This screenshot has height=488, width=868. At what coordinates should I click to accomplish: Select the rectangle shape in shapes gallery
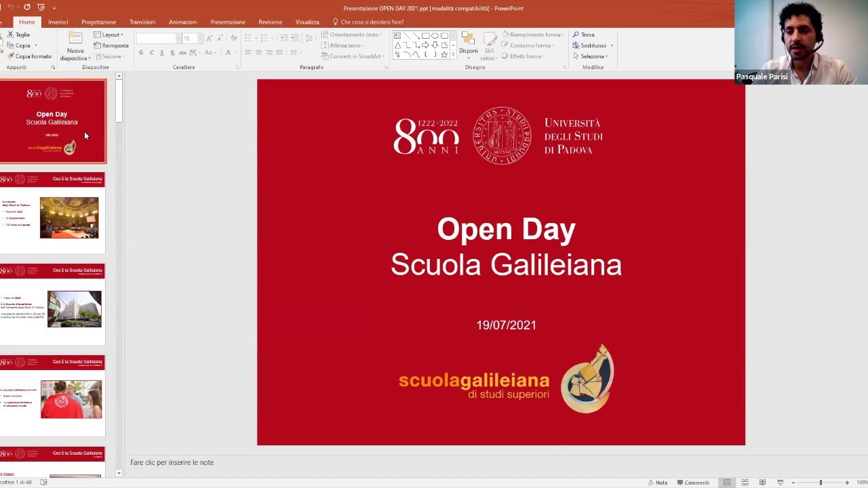(425, 36)
